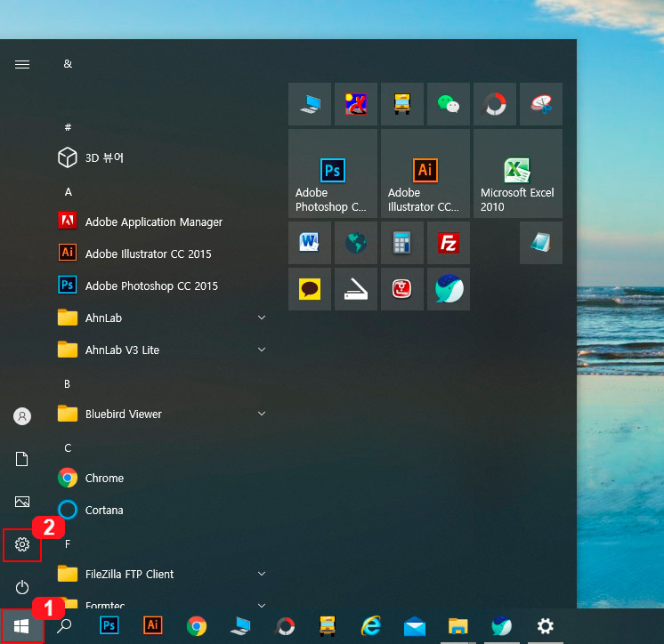Open the Microsoft Word tile
Viewport: 664px width, 644px height.
310,243
